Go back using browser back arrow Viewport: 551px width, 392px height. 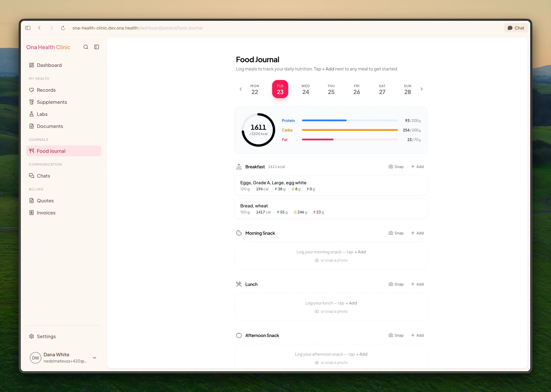click(39, 28)
